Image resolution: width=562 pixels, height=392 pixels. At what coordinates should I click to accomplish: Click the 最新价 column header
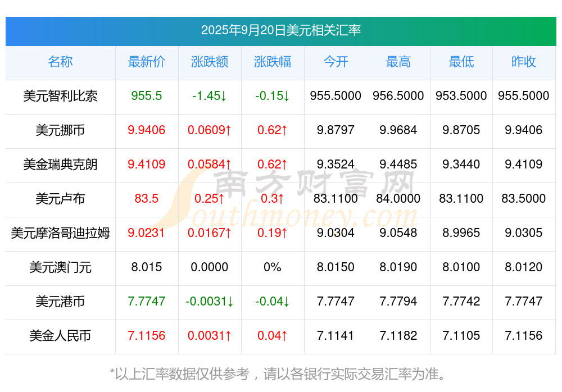tap(147, 62)
